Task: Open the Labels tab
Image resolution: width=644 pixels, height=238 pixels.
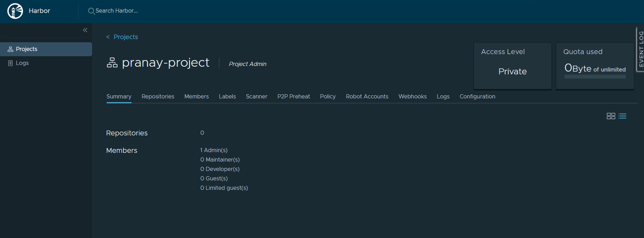Action: tap(227, 97)
